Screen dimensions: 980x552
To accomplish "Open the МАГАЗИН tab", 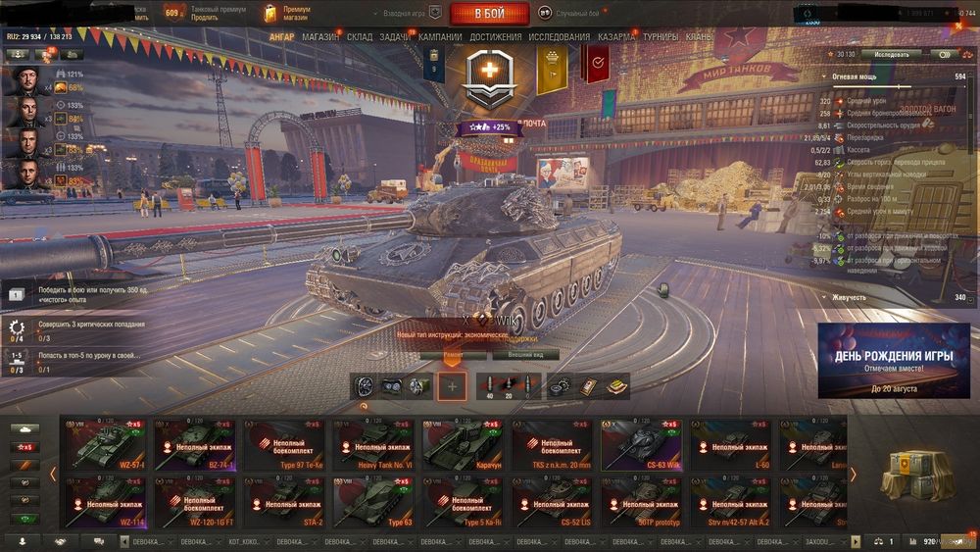I will (x=320, y=37).
